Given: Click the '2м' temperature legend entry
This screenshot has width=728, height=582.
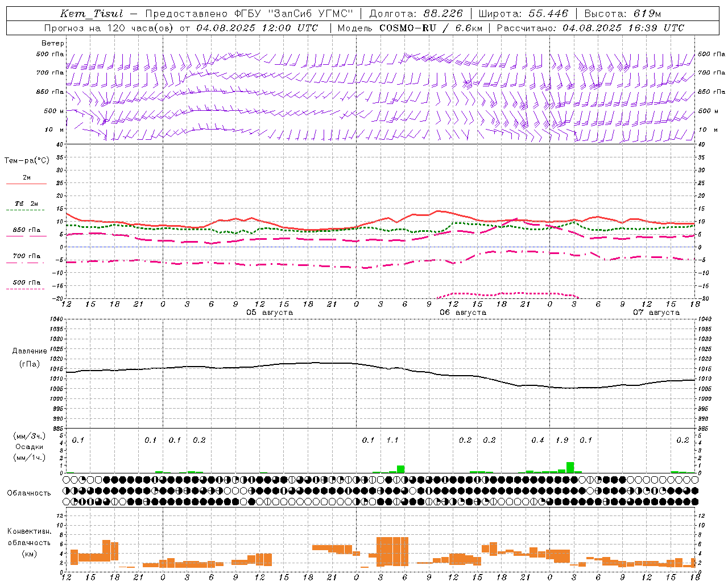Looking at the screenshot, I should point(27,178).
